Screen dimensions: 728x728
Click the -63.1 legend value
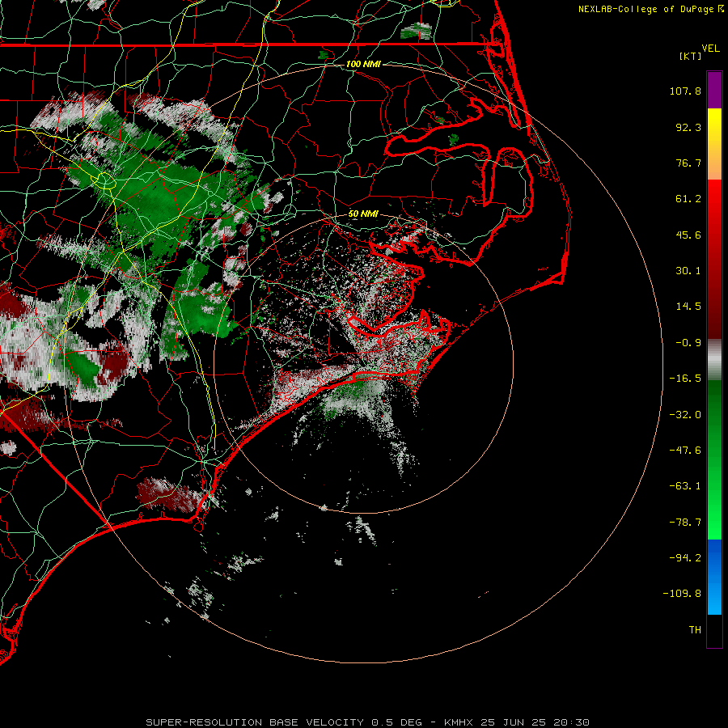(685, 486)
